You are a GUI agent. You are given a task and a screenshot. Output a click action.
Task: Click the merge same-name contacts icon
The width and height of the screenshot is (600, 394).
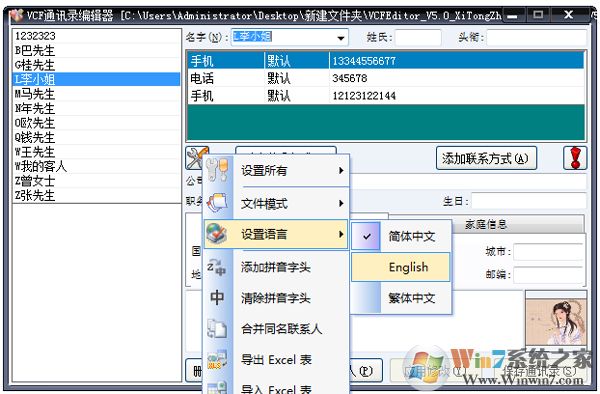tap(217, 329)
